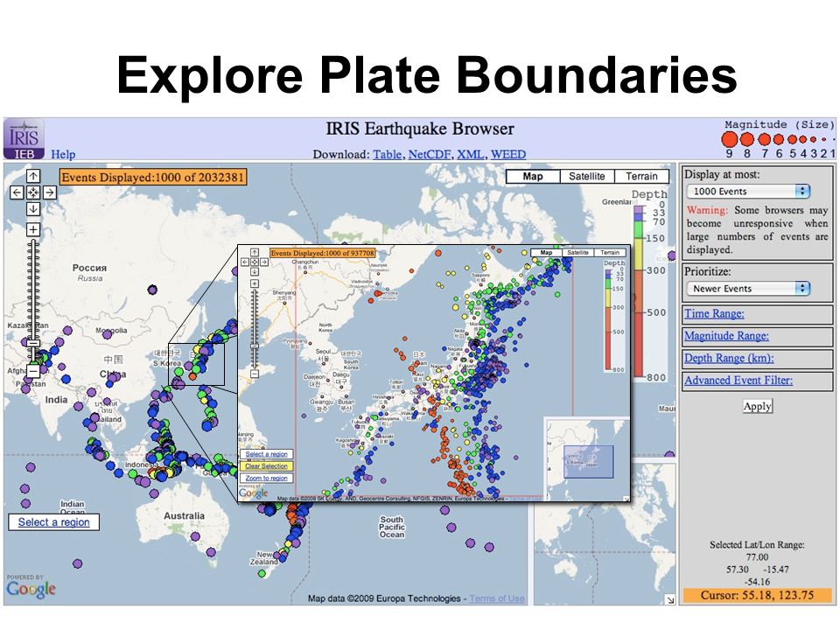Click the inset map zoom slider handle
The width and height of the screenshot is (840, 630).
(255, 346)
